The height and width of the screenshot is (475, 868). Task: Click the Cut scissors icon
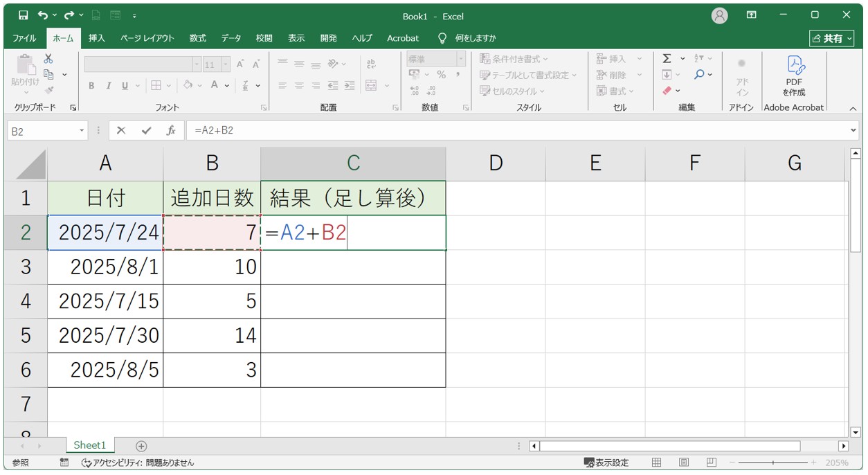(48, 60)
